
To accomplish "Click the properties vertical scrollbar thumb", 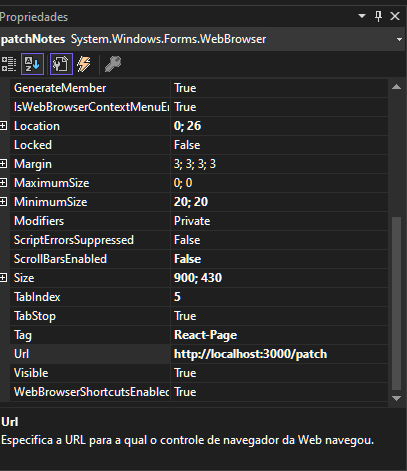I will [x=396, y=303].
